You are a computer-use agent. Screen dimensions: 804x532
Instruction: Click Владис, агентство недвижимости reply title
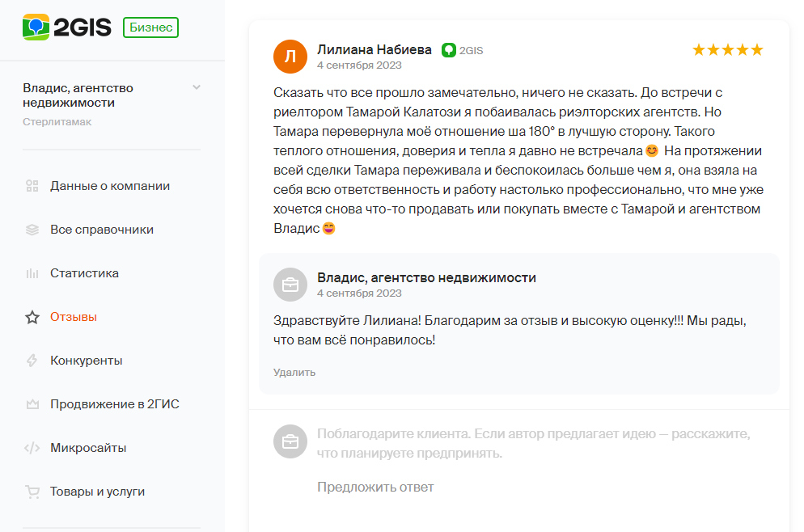[x=426, y=278]
